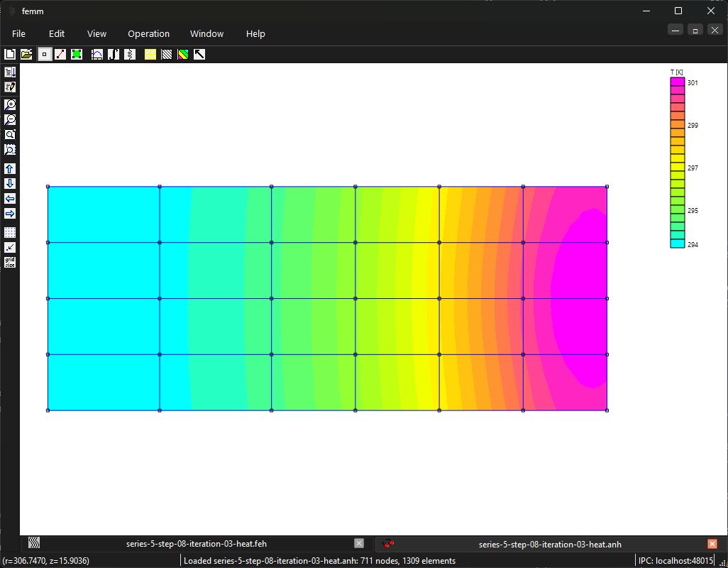Open the X-Y plot graph tool
The width and height of the screenshot is (728, 568).
coord(96,55)
